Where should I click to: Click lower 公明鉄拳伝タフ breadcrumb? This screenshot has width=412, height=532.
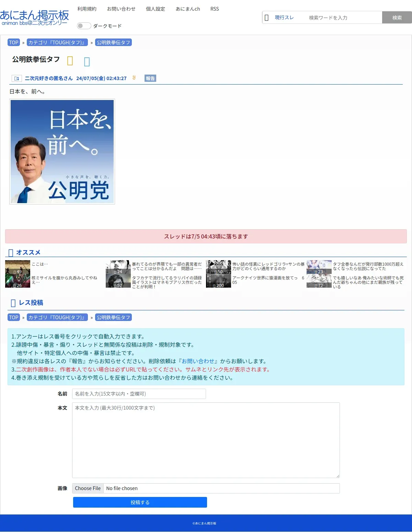pyautogui.click(x=113, y=318)
